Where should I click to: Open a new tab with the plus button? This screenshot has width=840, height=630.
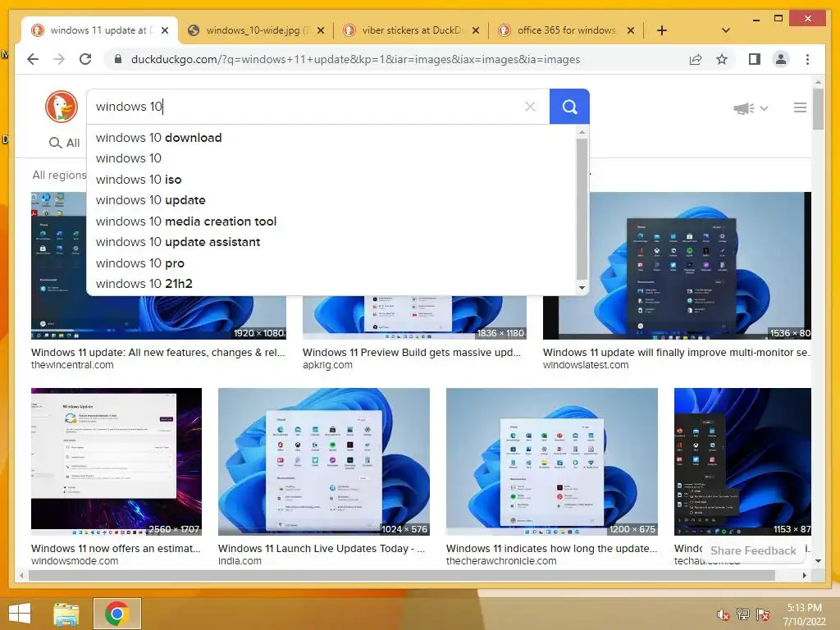pos(662,30)
